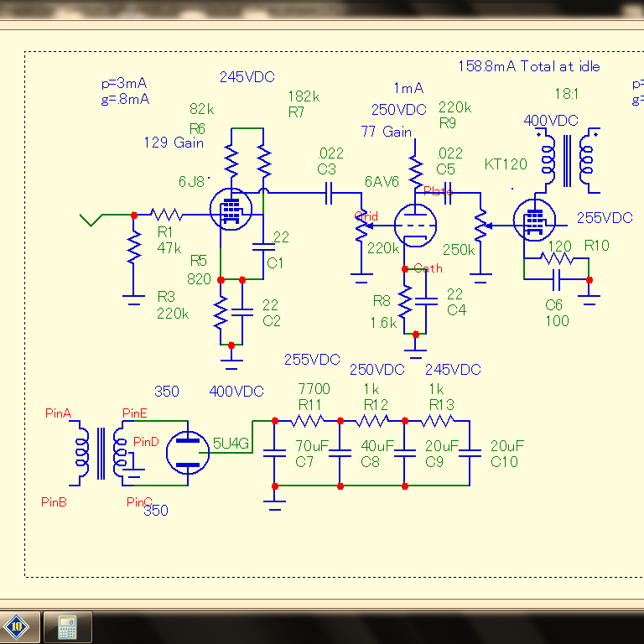Viewport: 644px width, 644px height.
Task: Open the calculator icon in the taskbar
Action: (x=67, y=627)
